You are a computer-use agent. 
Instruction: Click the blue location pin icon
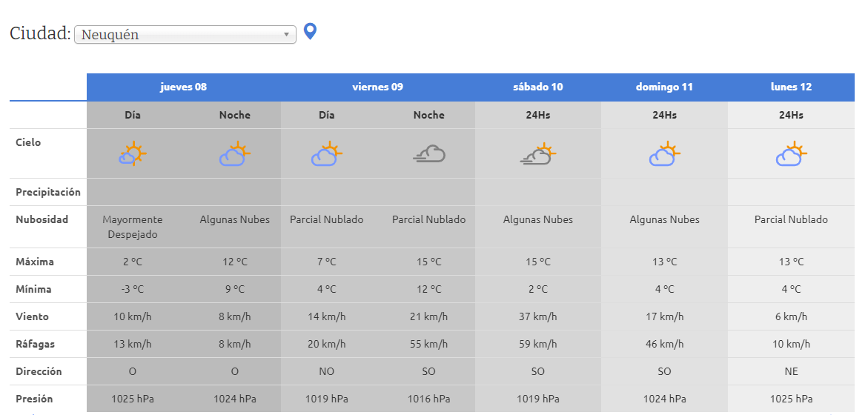pyautogui.click(x=311, y=32)
